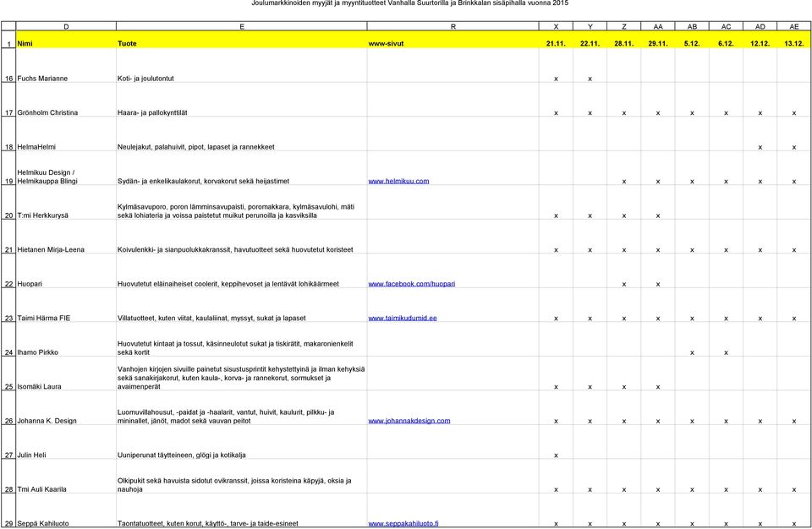The image size is (812, 529).
Task: Select the '12.12.' date header cell
Action: pos(760,40)
